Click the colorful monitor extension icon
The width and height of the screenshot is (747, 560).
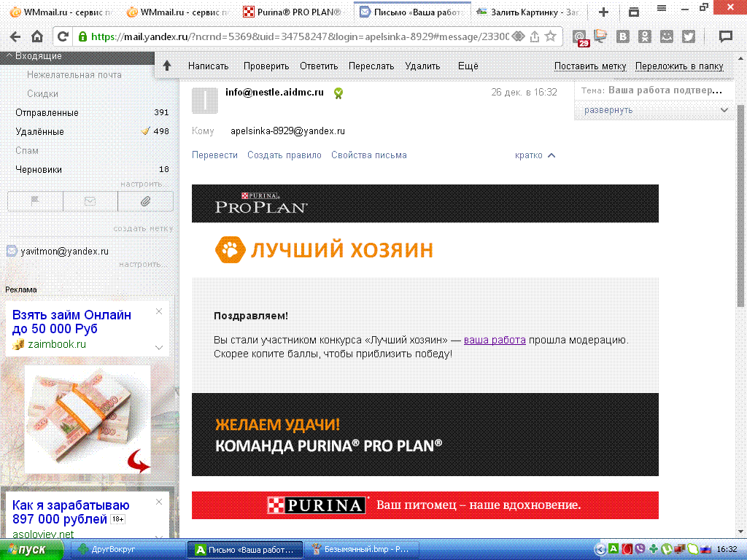pyautogui.click(x=601, y=36)
